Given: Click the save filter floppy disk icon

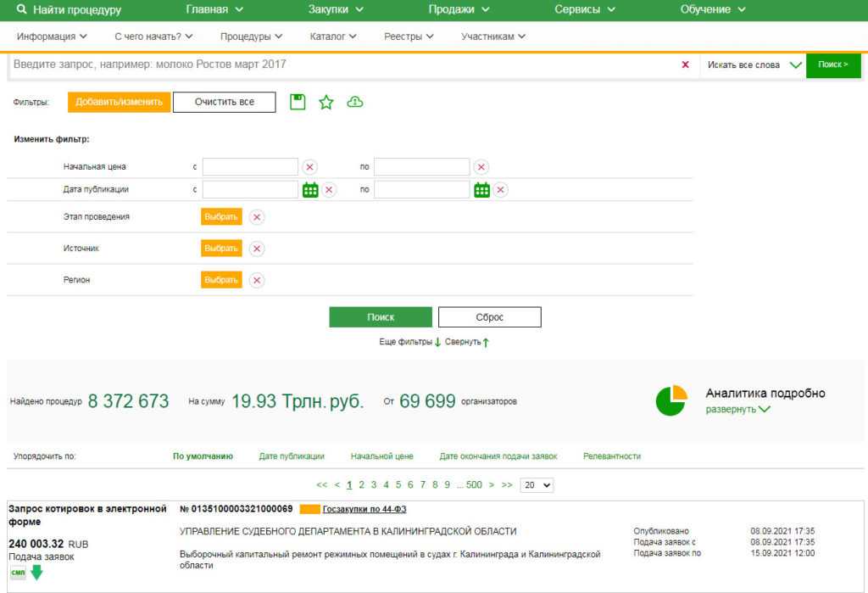Looking at the screenshot, I should [x=298, y=102].
